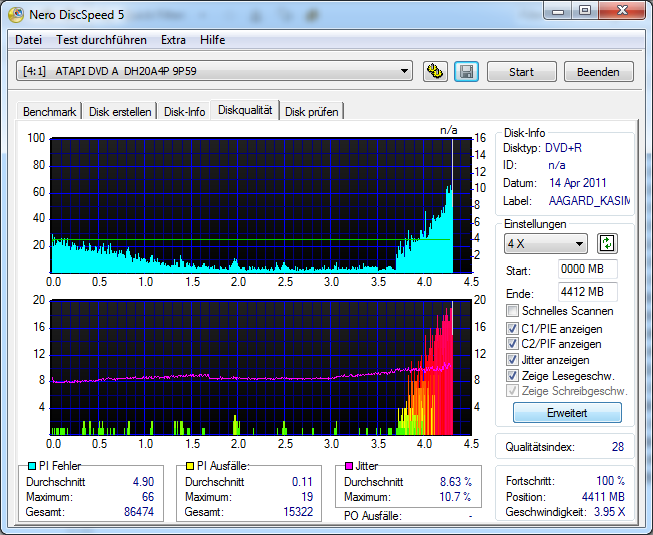Open the Test durchführen menu

point(101,40)
